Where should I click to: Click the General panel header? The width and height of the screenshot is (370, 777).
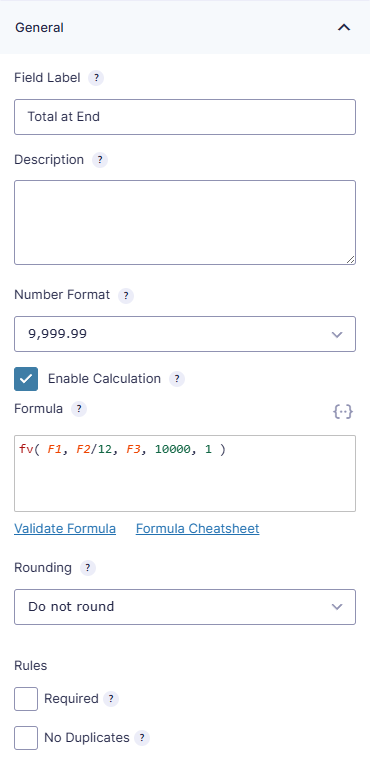pyautogui.click(x=185, y=27)
